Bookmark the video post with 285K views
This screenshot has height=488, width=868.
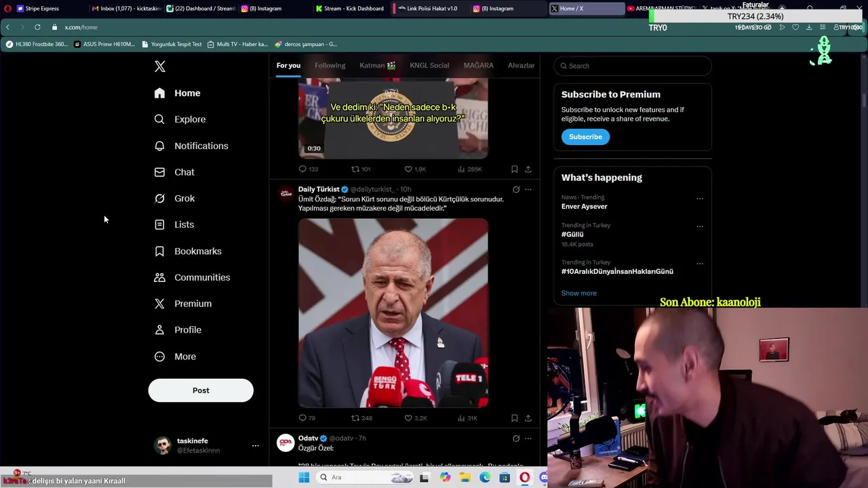(514, 169)
